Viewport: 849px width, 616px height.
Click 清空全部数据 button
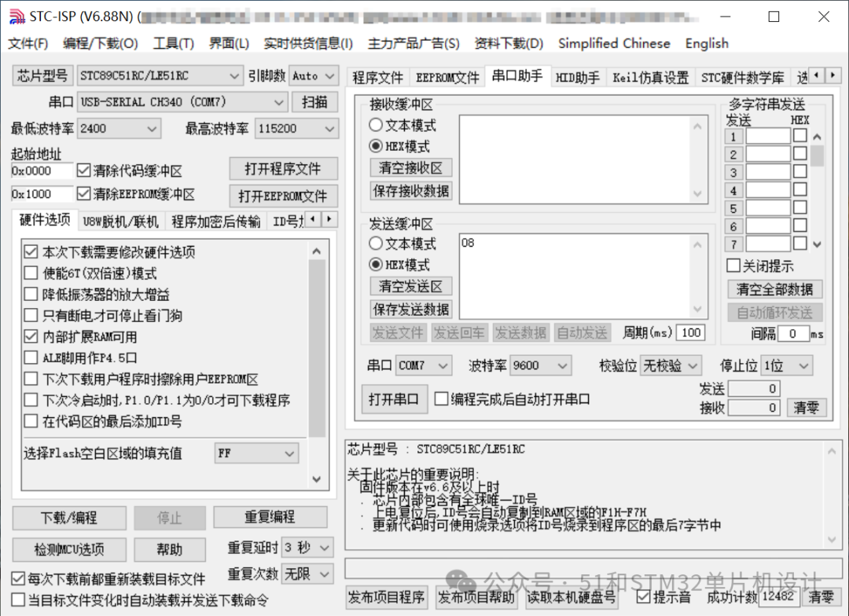774,290
